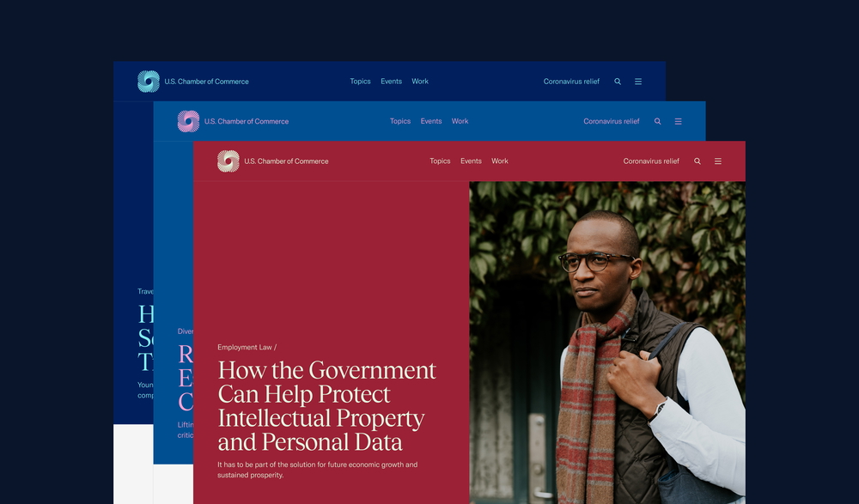The height and width of the screenshot is (504, 859).
Task: Click the search icon on the red page
Action: pyautogui.click(x=698, y=161)
